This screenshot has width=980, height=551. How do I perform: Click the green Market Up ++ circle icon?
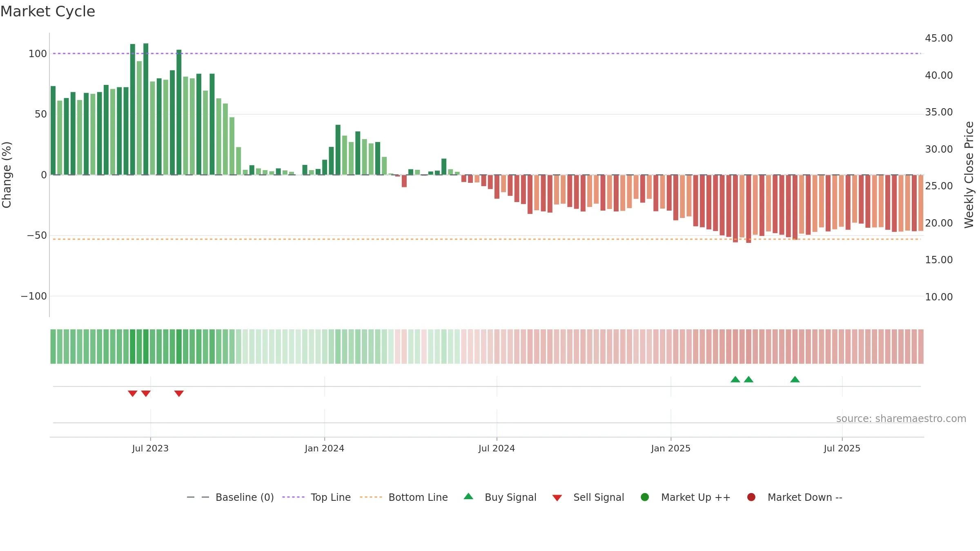click(x=645, y=497)
